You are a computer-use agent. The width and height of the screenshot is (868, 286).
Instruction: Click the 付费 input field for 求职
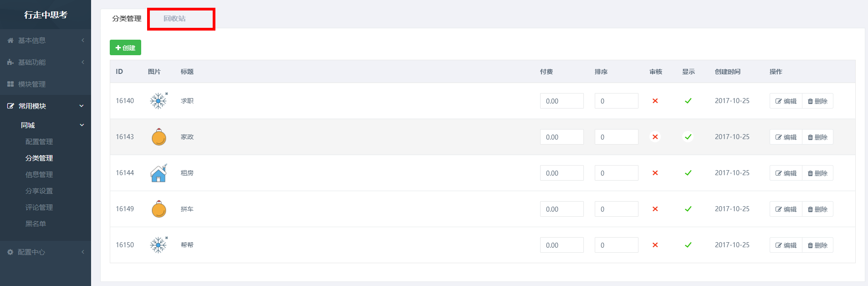coord(562,101)
